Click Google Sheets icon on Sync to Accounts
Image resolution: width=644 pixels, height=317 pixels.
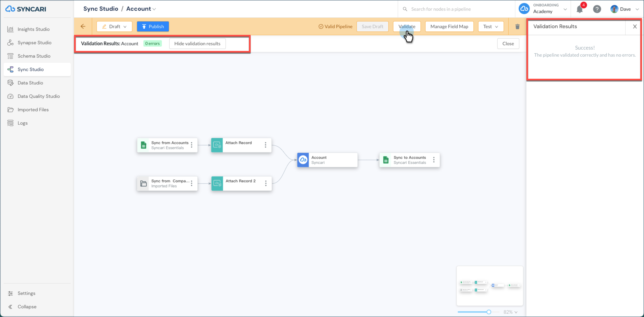click(x=385, y=160)
